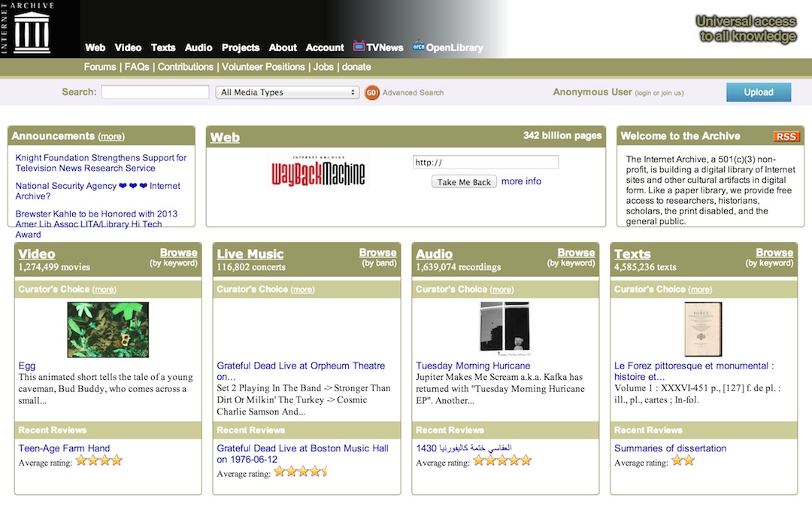The height and width of the screenshot is (507, 812).
Task: Open the Egg video thumbnail
Action: [108, 330]
